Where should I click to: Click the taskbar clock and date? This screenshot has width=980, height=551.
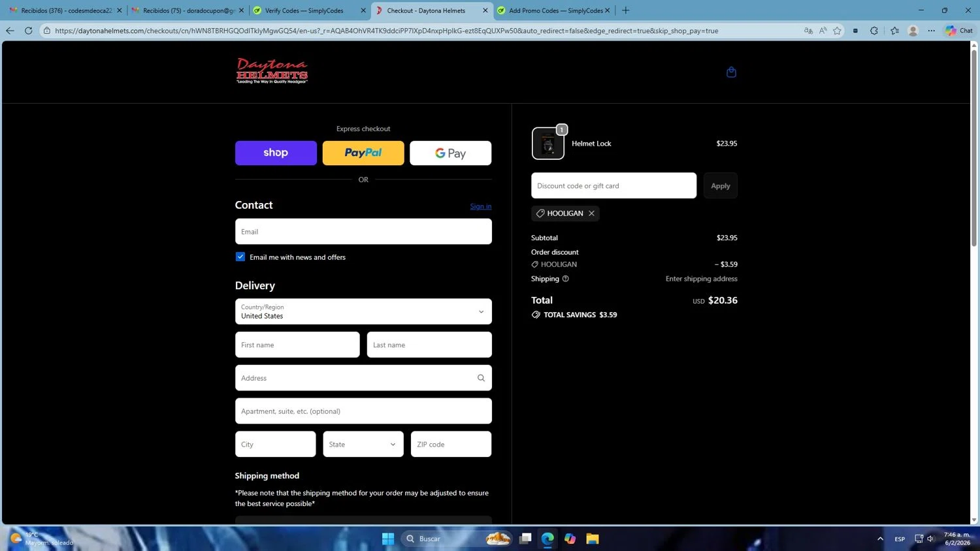pos(957,539)
